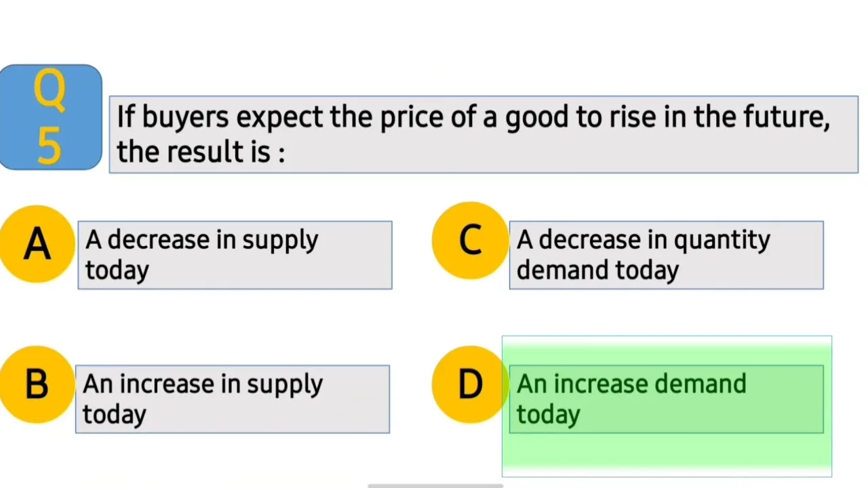Pick answer 'An increase in supply today'
The width and height of the screenshot is (868, 488).
click(x=233, y=399)
